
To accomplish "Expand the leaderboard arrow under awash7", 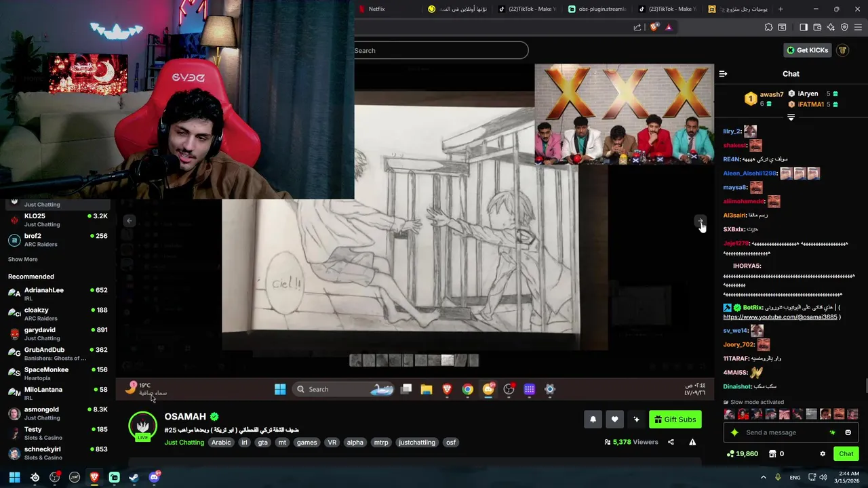I will (x=791, y=117).
